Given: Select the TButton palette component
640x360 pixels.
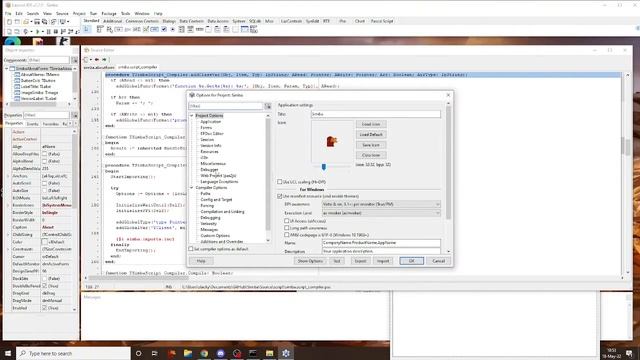Looking at the screenshot, I should pos(118,29).
